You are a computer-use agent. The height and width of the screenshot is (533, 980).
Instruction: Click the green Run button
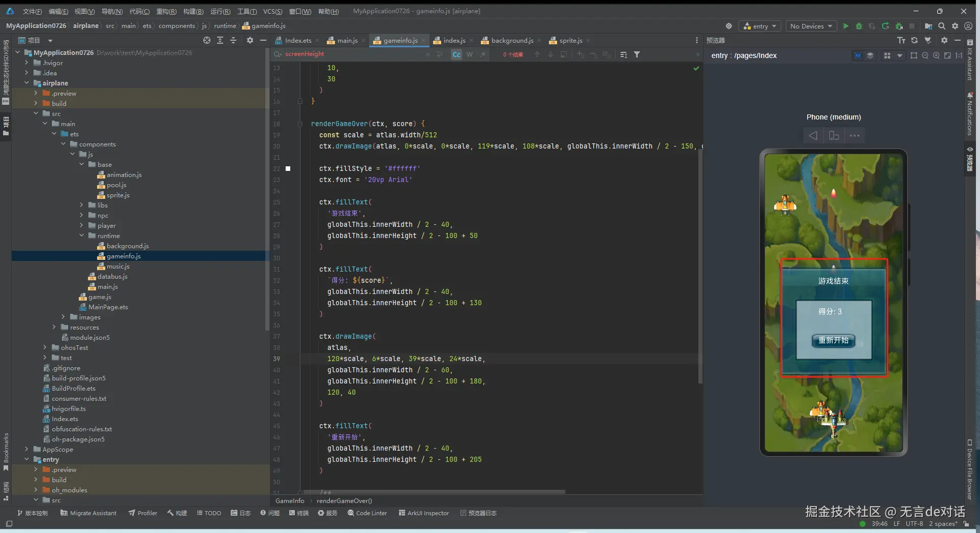(x=846, y=26)
